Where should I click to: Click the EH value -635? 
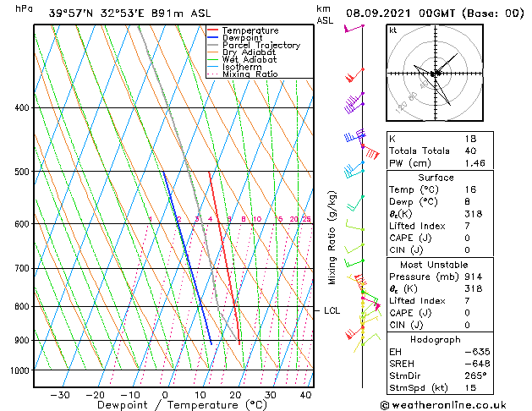tap(477, 352)
